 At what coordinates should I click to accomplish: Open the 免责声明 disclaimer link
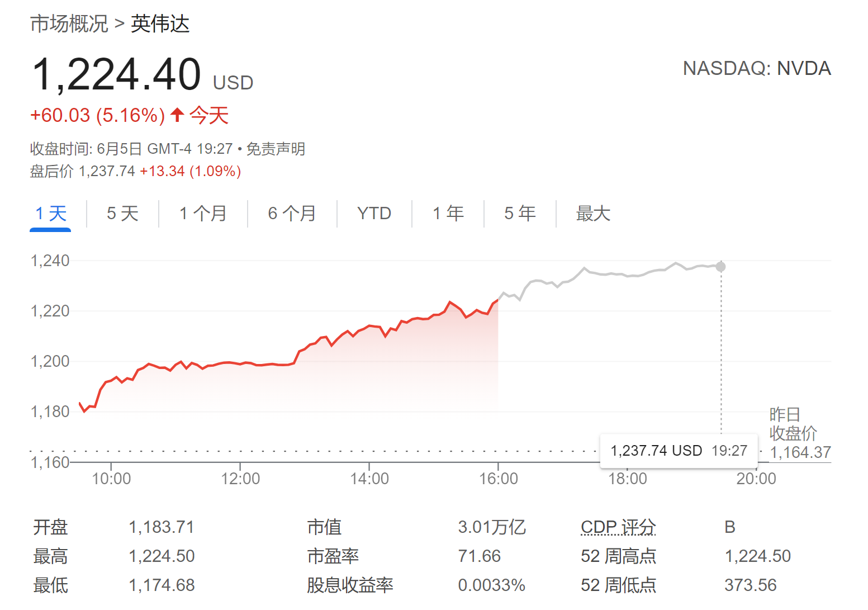click(276, 149)
